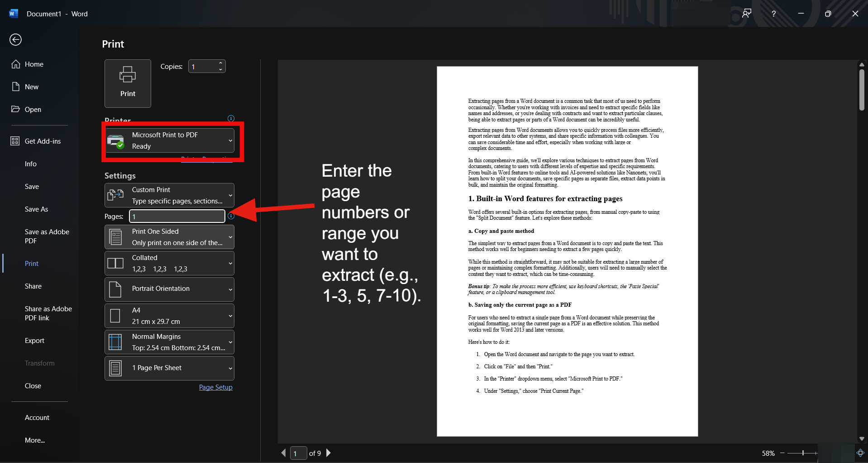Open Account settings from the sidebar
Screen dimensions: 868x463
[x=37, y=417]
